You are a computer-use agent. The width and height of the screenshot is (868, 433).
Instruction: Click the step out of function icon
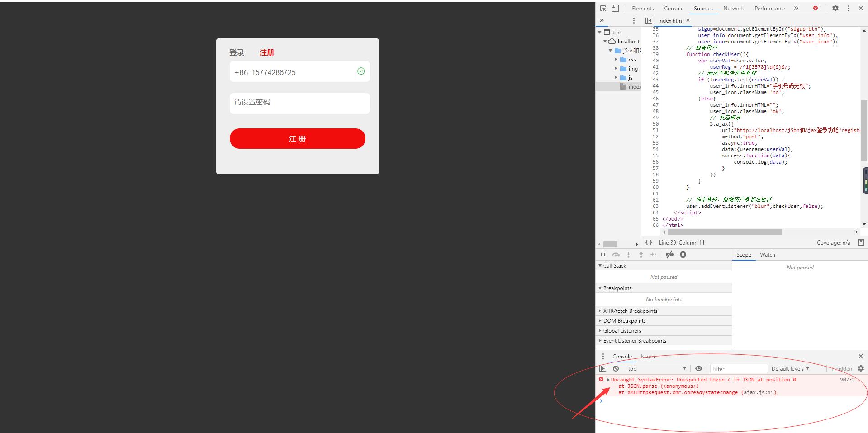[641, 254]
